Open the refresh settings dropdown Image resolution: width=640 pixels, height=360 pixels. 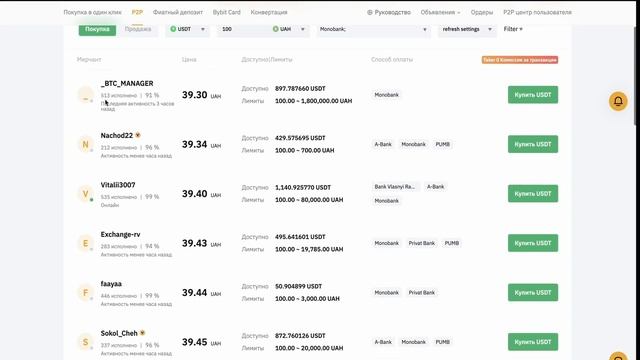[x=467, y=29]
